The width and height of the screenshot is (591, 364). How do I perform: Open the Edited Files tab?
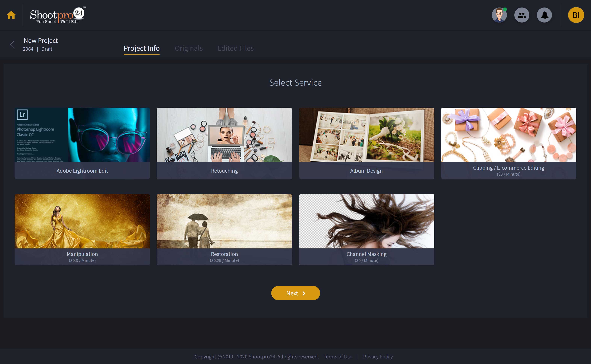pyautogui.click(x=236, y=48)
